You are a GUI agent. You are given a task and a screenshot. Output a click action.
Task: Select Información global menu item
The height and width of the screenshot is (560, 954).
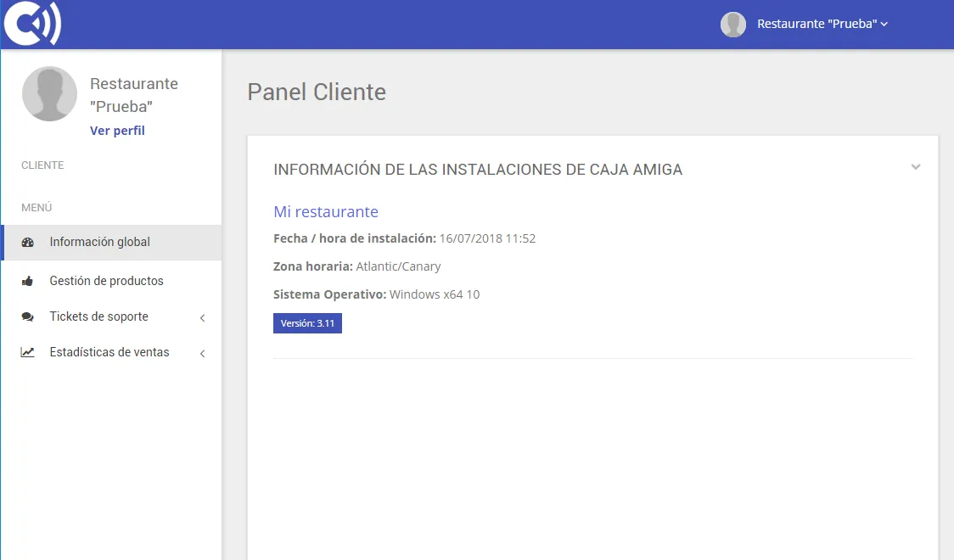[112, 242]
